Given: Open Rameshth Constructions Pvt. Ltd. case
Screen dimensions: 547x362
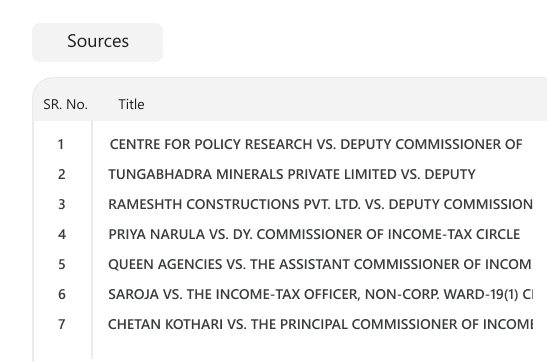Looking at the screenshot, I should coord(320,204).
